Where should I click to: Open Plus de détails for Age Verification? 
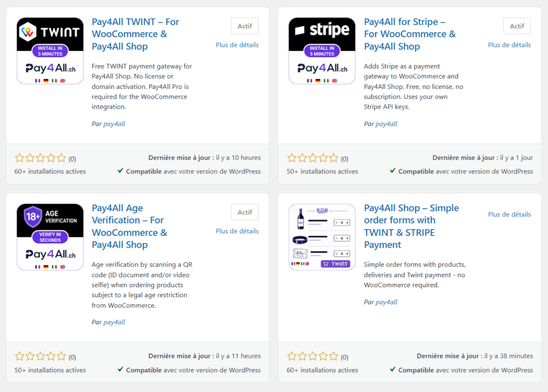point(237,231)
